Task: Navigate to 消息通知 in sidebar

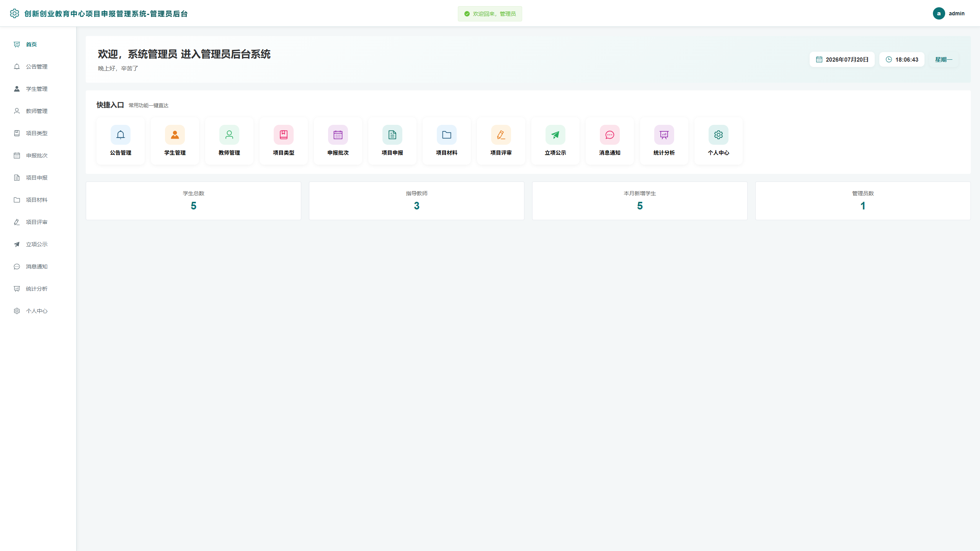Action: (x=38, y=267)
